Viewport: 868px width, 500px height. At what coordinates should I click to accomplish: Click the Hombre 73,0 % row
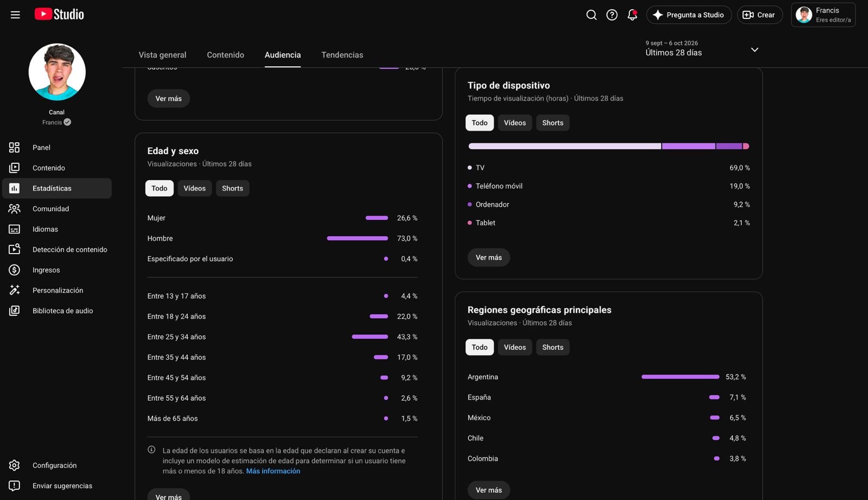[x=283, y=238]
